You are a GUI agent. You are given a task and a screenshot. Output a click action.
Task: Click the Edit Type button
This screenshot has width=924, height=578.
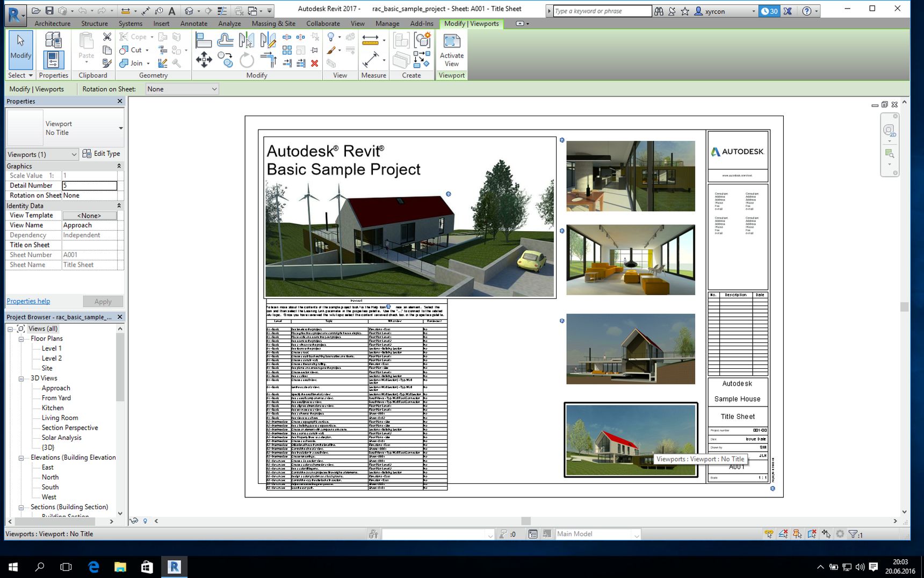(x=102, y=154)
